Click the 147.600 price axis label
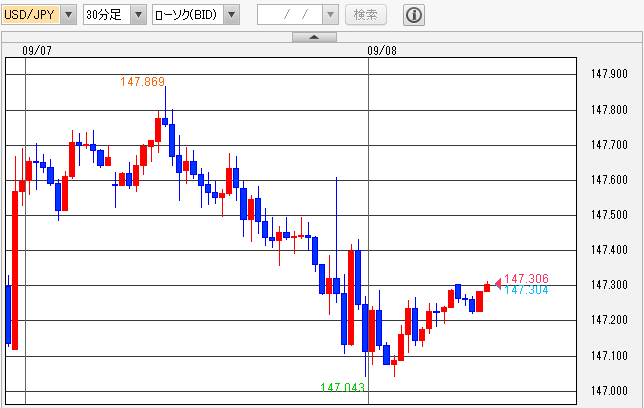Screen dimensions: 644x408 coord(610,180)
